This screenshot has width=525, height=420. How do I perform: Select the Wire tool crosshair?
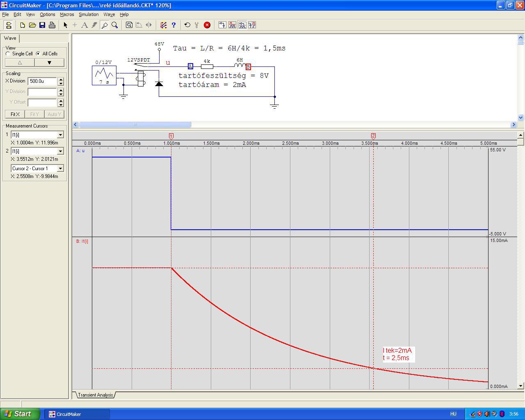pos(75,25)
